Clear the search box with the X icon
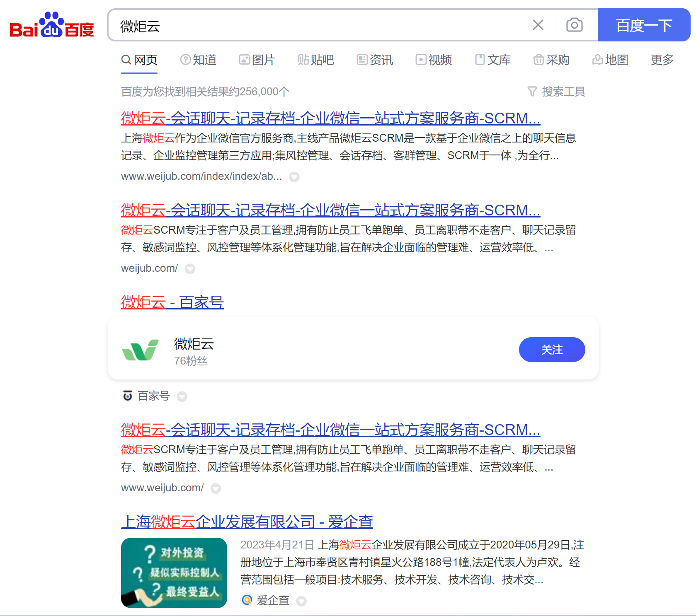This screenshot has height=616, width=696. click(538, 25)
